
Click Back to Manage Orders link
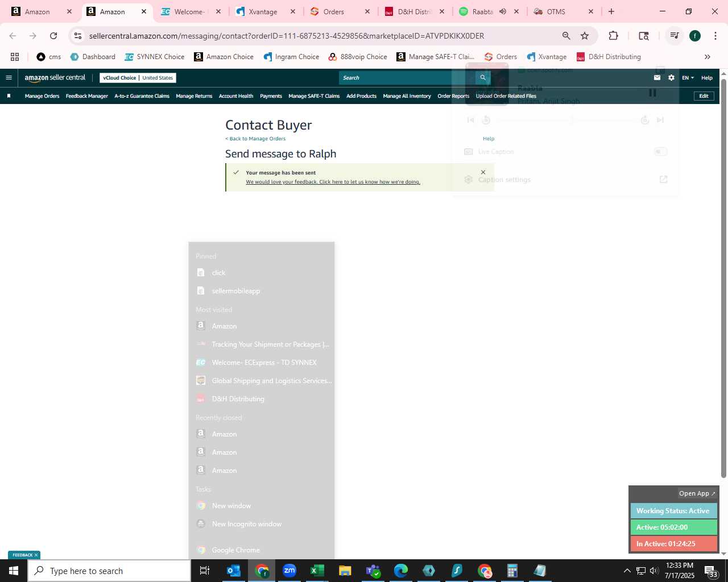[x=255, y=139]
